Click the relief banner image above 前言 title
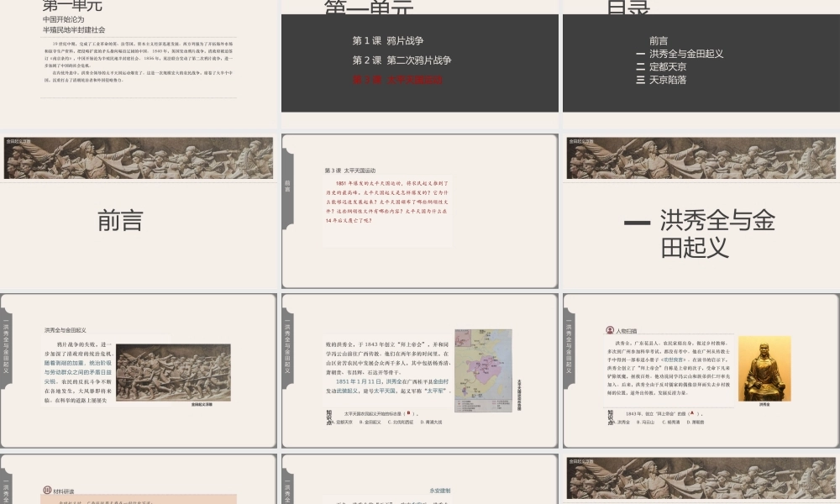 click(x=139, y=158)
